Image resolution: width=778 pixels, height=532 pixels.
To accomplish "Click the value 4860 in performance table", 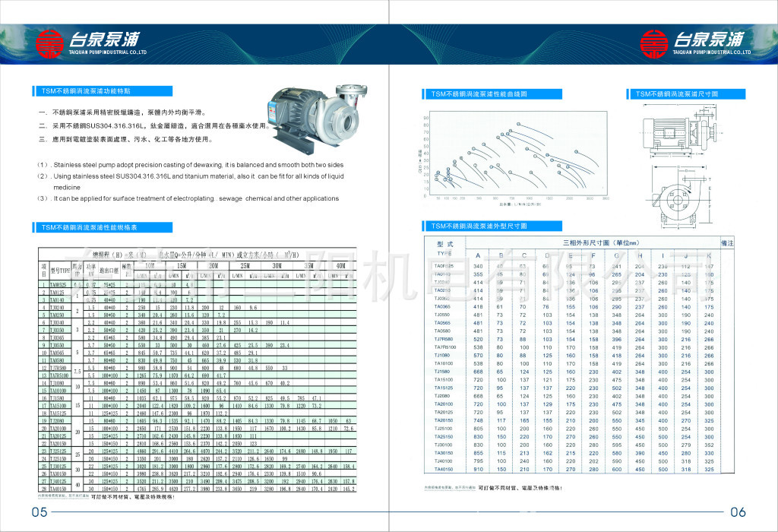I will (141, 451).
